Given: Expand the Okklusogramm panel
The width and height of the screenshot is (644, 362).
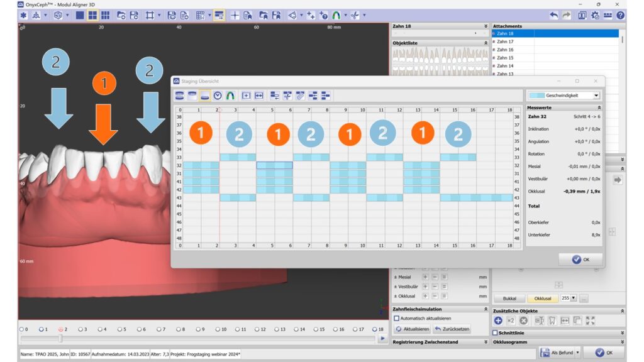Looking at the screenshot, I should pos(622,342).
